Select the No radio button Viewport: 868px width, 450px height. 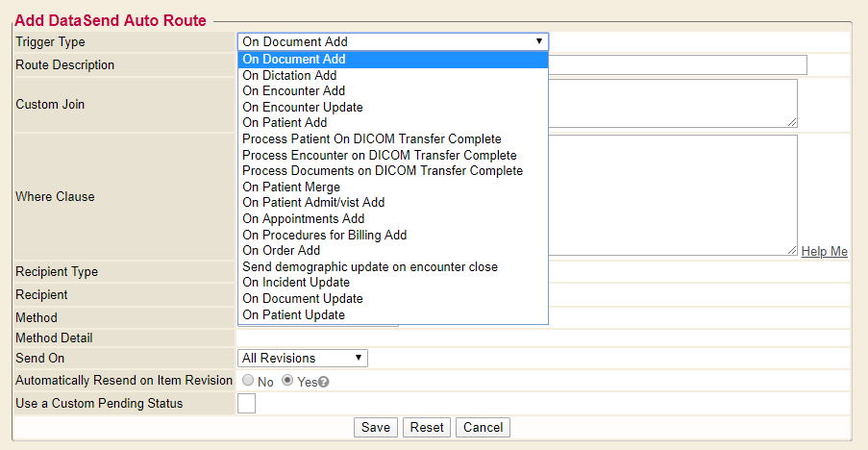[x=248, y=381]
